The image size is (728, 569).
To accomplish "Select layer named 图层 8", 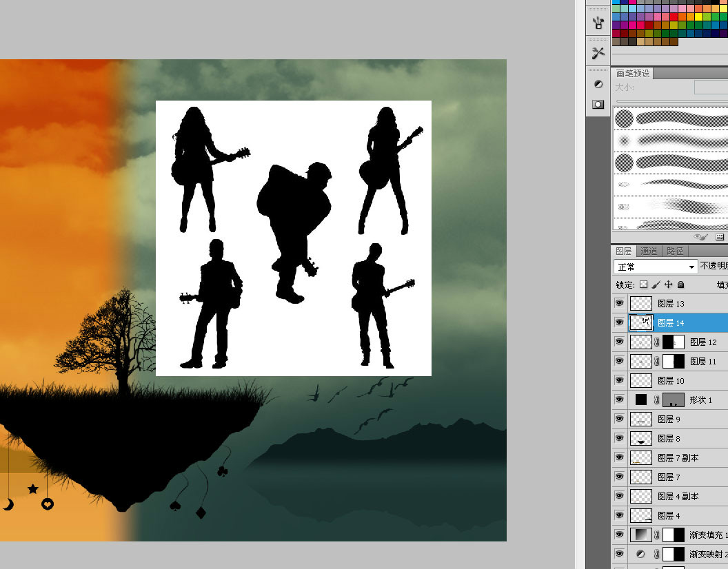I will pos(669,439).
